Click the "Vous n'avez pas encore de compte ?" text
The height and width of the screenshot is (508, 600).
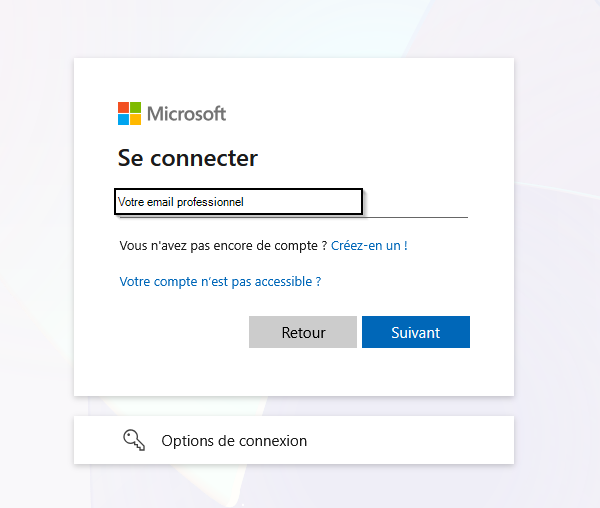223,245
